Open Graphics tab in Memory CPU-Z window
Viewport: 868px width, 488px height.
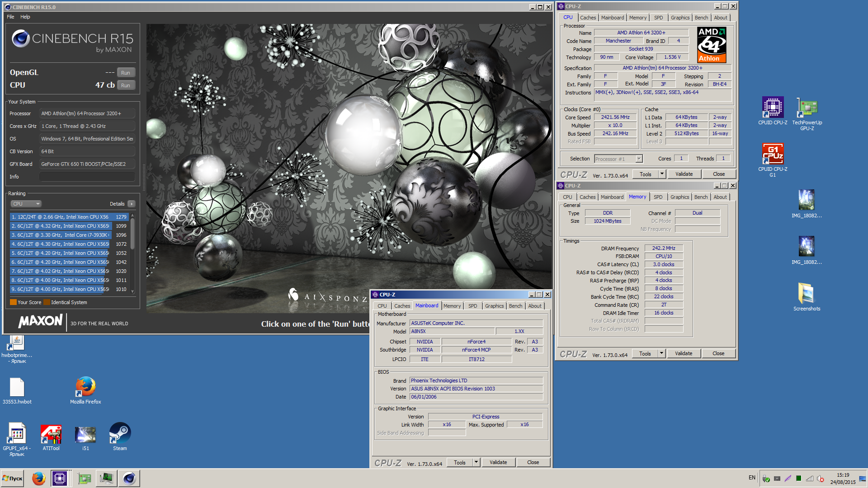coord(679,197)
